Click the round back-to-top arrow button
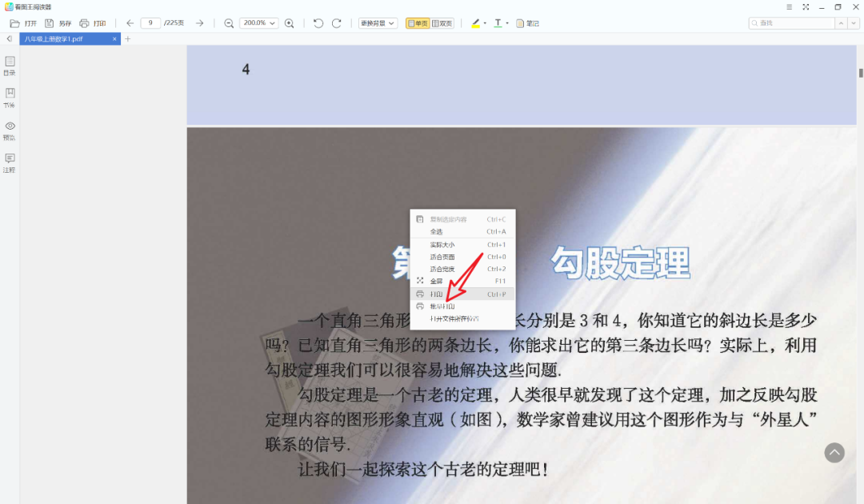This screenshot has width=864, height=504. click(834, 453)
